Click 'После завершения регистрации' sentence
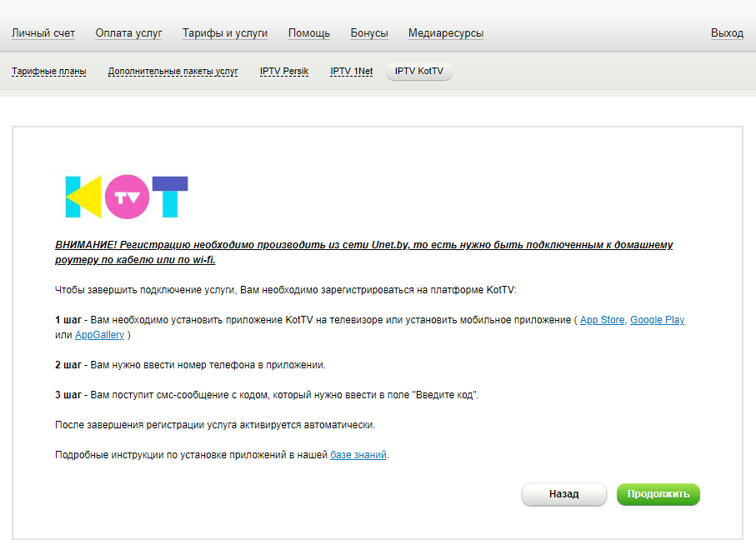Viewport: 756px width, 550px height. (x=215, y=425)
